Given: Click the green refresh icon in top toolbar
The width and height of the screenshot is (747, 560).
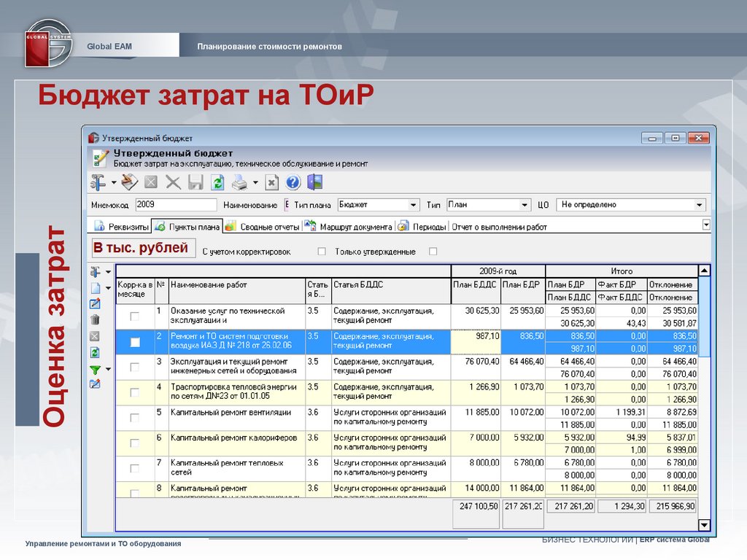Looking at the screenshot, I should tap(217, 182).
